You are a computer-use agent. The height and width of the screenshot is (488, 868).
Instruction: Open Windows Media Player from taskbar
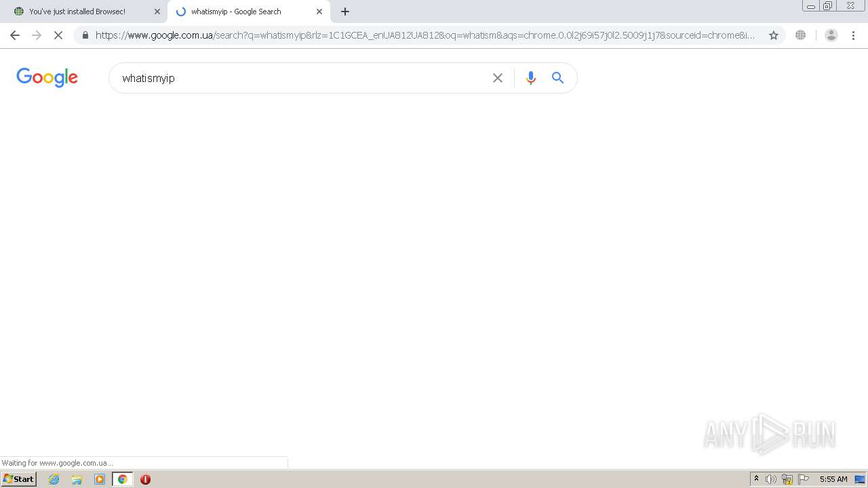click(x=100, y=479)
